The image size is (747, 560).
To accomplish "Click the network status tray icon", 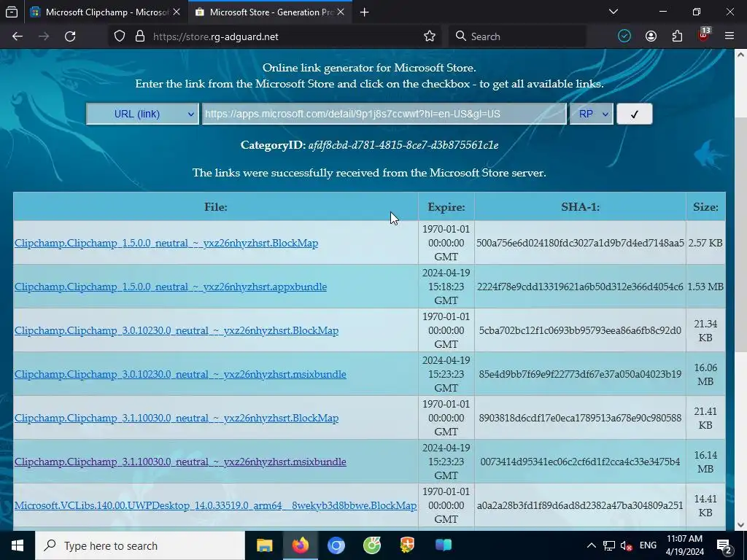I will click(609, 545).
